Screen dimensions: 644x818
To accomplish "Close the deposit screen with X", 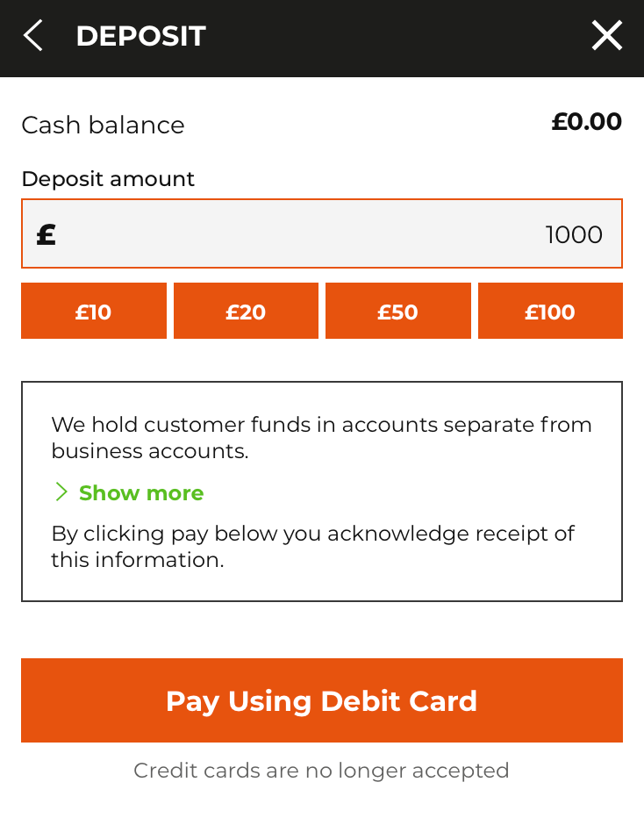I will tap(607, 36).
